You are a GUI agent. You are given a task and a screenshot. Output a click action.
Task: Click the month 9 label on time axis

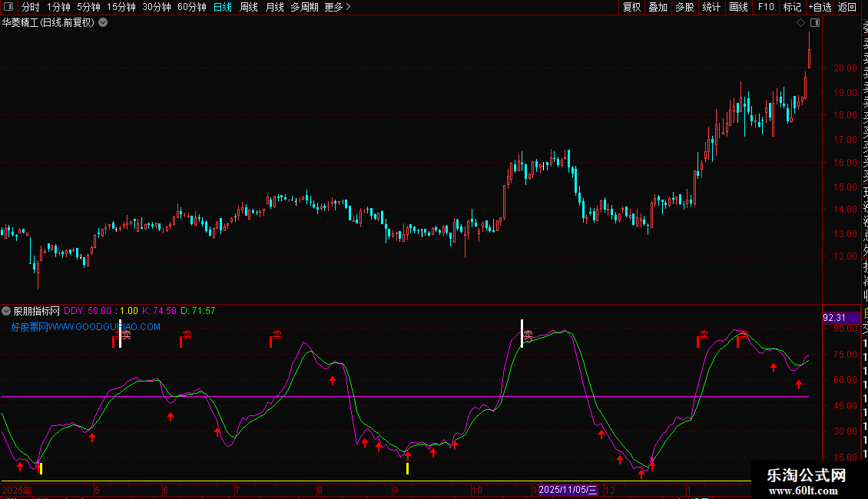(396, 490)
